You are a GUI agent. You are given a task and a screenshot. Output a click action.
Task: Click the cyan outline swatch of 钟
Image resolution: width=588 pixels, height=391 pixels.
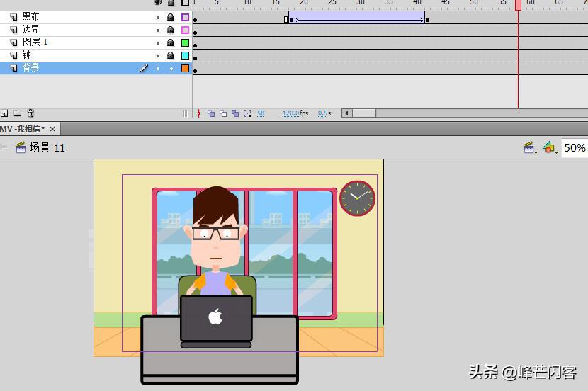pos(185,55)
